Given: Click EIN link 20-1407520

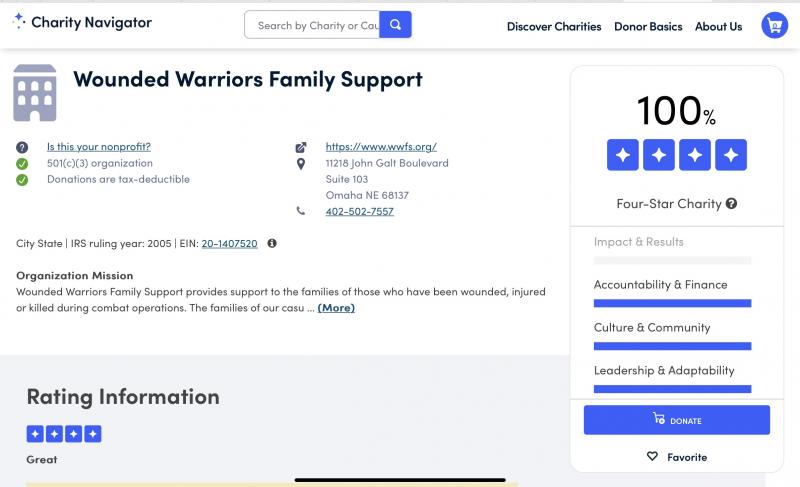Looking at the screenshot, I should tap(229, 243).
